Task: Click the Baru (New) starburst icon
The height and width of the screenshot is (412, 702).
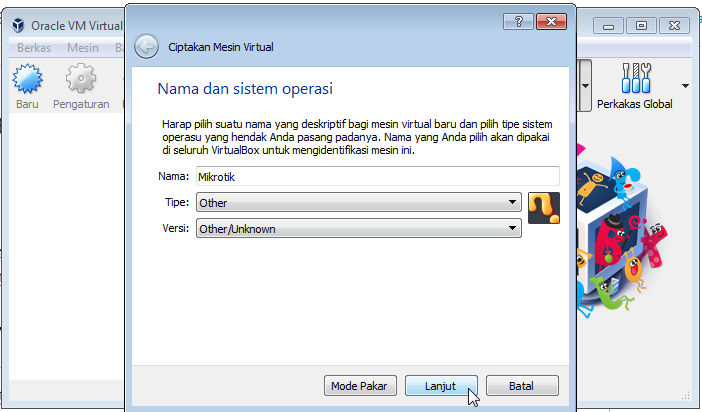Action: click(27, 79)
